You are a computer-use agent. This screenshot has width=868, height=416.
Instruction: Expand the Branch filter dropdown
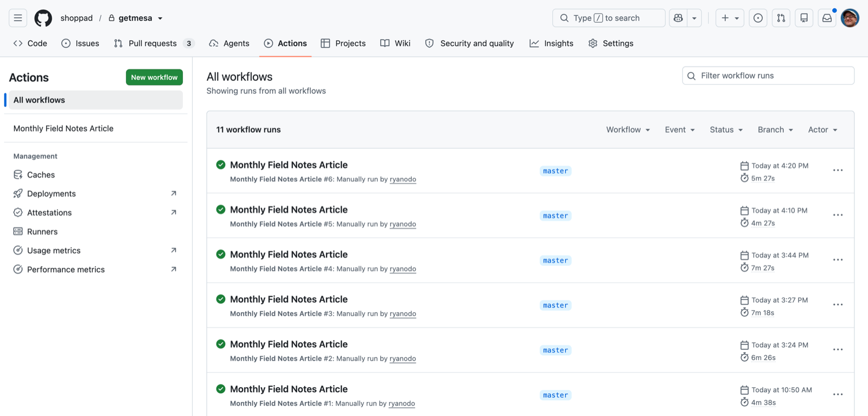[x=775, y=130]
